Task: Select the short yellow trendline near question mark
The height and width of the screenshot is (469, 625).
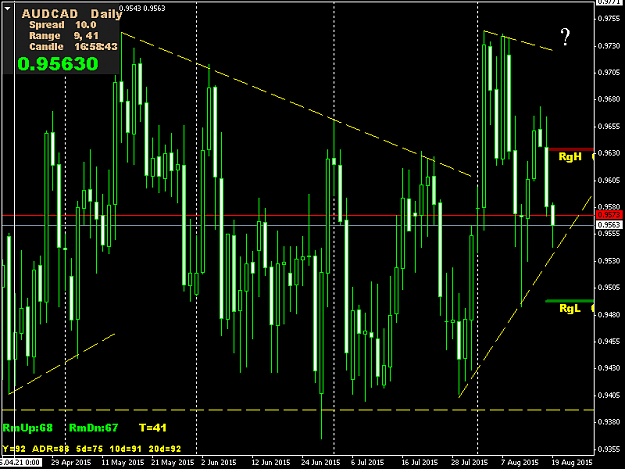Action: [518, 40]
